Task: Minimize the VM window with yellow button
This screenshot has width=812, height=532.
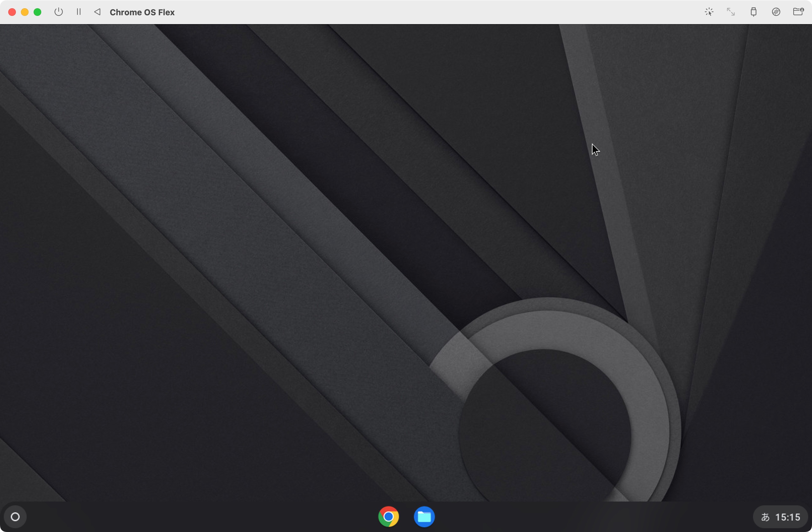Action: click(x=24, y=12)
